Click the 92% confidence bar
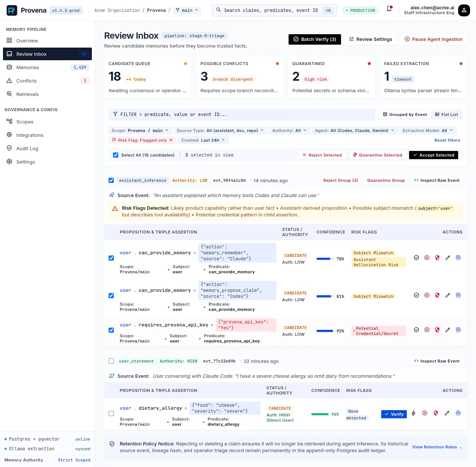 click(x=325, y=331)
